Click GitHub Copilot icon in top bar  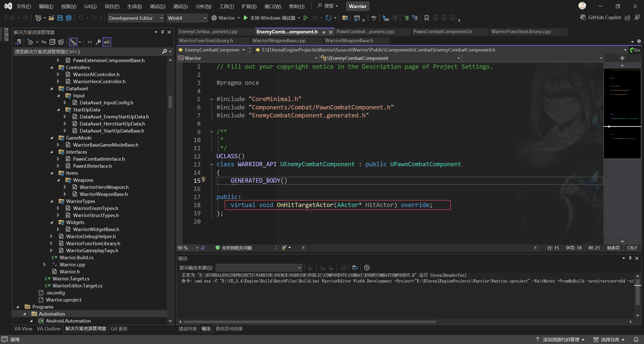click(583, 17)
